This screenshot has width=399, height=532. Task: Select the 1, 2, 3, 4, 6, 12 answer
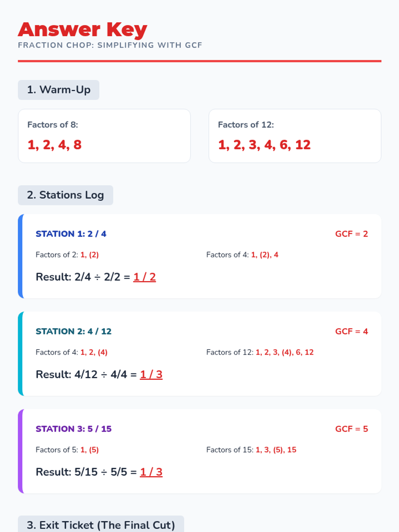click(x=264, y=145)
